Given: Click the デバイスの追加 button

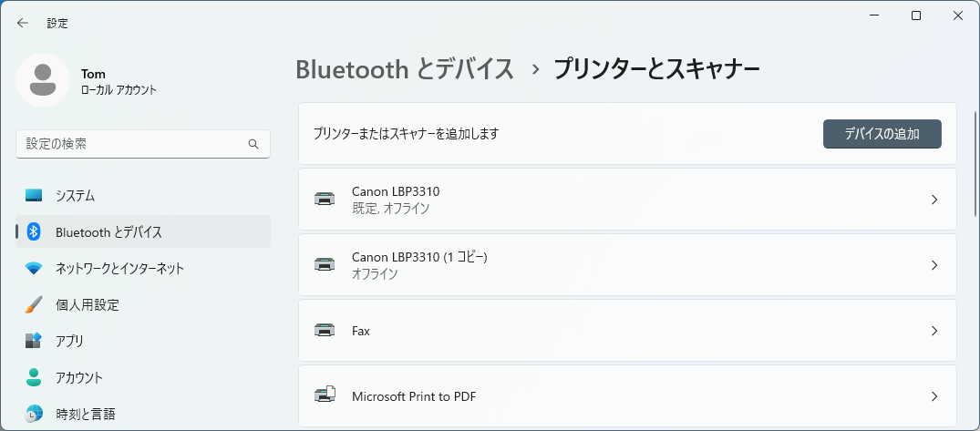Looking at the screenshot, I should coord(882,134).
